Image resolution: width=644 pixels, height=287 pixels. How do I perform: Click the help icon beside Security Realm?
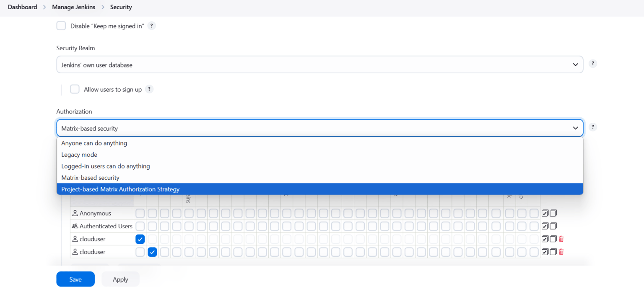[592, 63]
